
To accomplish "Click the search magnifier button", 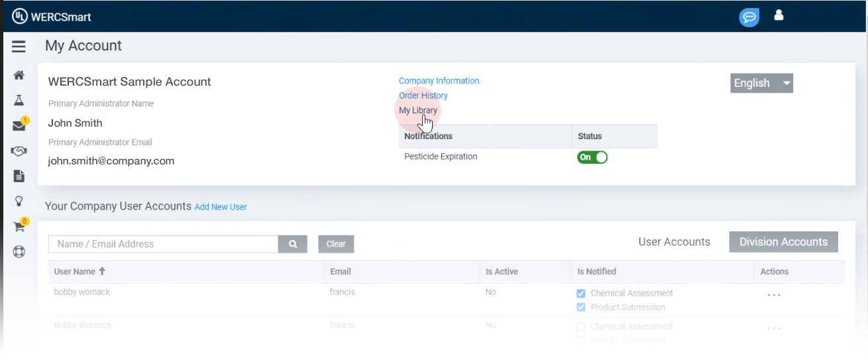I will [293, 244].
